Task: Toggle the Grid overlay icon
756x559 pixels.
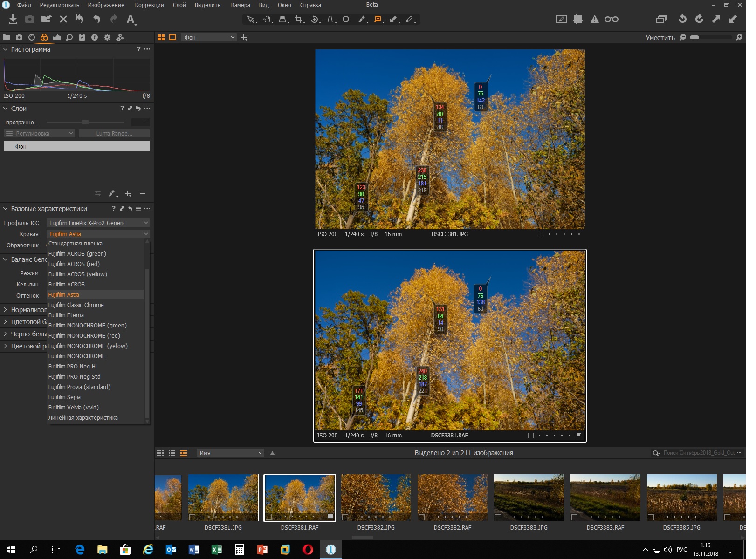Action: click(x=578, y=19)
